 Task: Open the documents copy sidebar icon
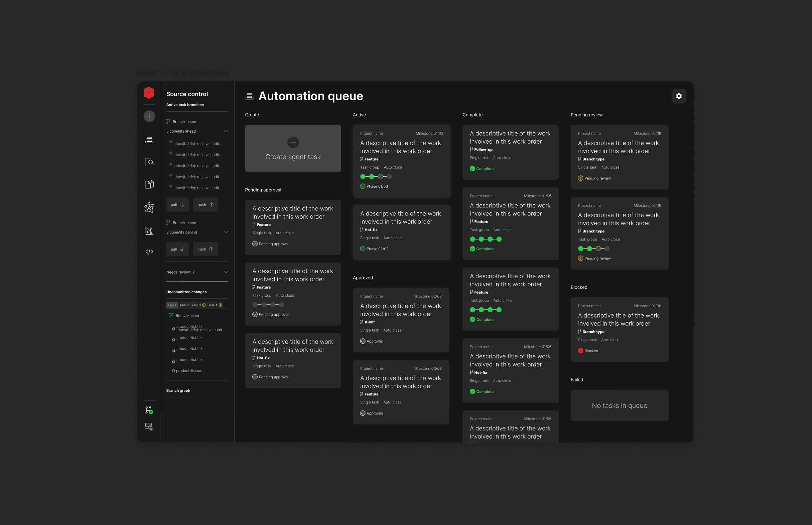[149, 184]
